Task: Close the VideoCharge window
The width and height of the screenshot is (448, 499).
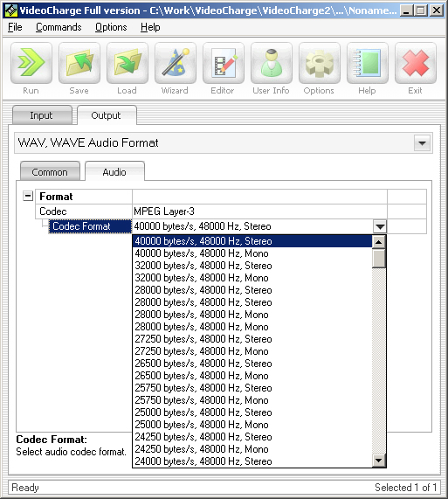Action: (x=437, y=10)
